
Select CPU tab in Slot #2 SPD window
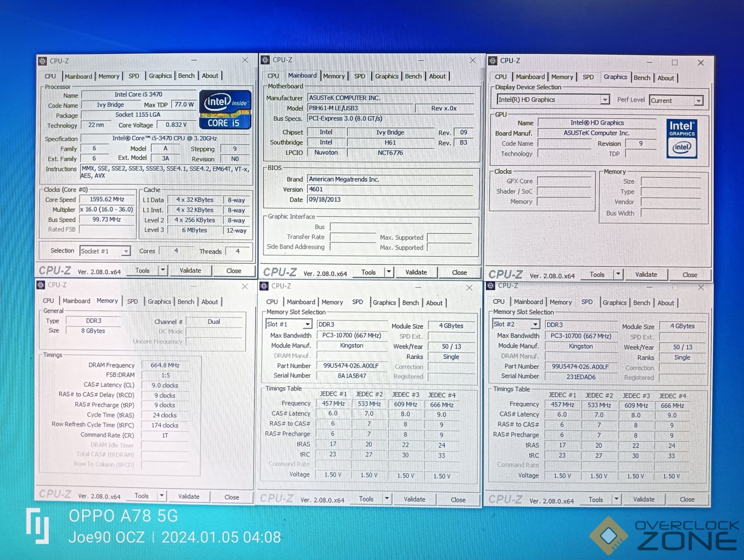[498, 302]
